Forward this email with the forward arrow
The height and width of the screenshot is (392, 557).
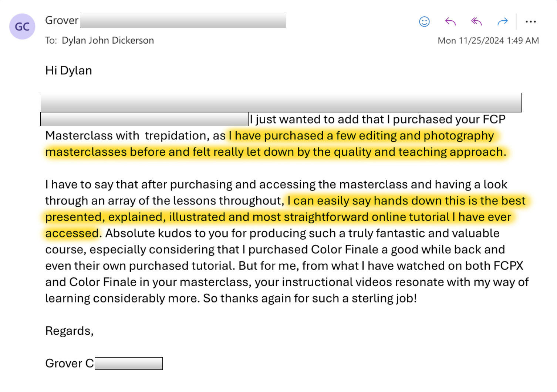click(503, 22)
